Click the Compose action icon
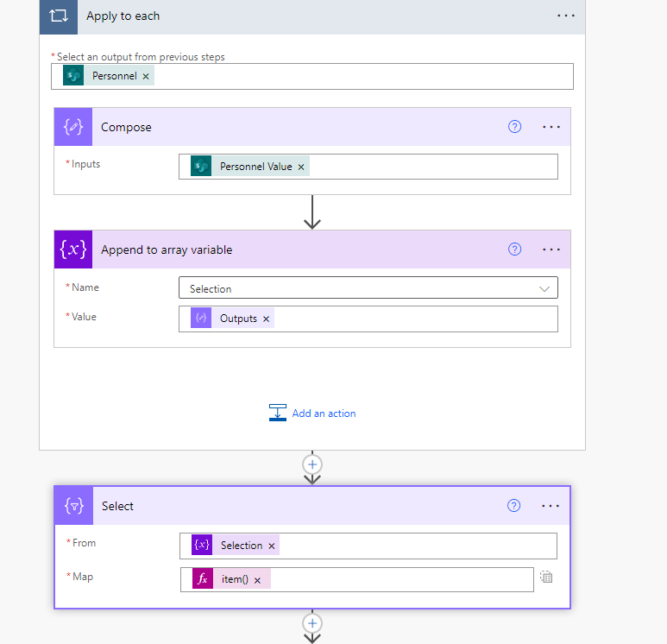Viewport: 667px width, 644px height. [x=73, y=127]
